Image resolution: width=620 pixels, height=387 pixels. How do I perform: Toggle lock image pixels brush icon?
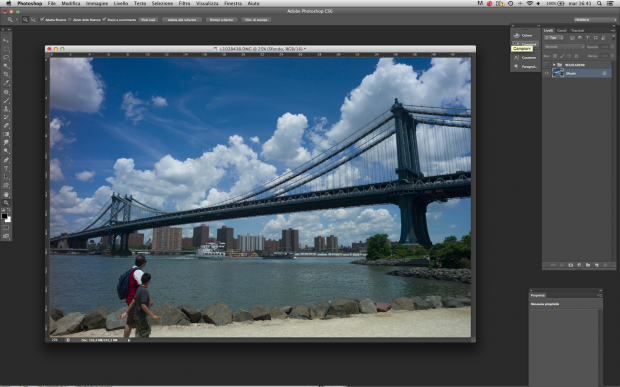click(x=562, y=56)
